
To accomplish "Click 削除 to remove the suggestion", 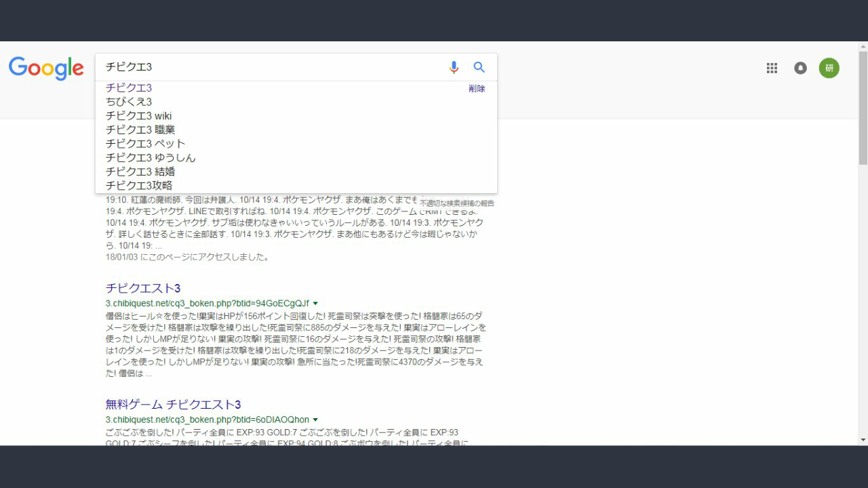I will [477, 89].
